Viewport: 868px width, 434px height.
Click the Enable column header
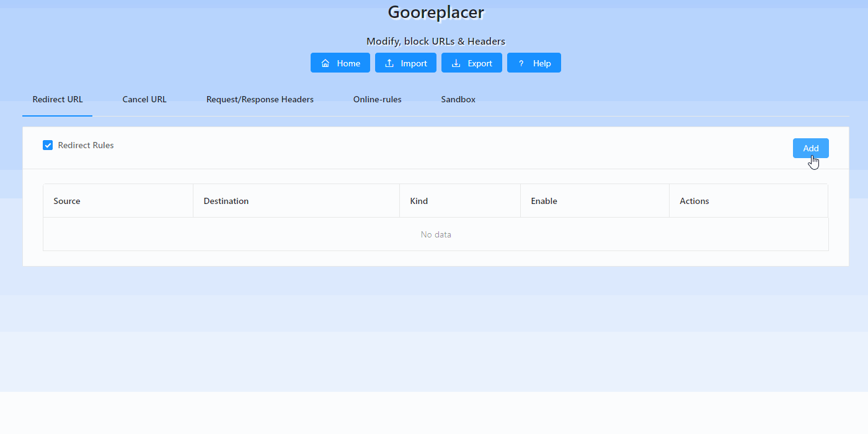click(x=544, y=201)
